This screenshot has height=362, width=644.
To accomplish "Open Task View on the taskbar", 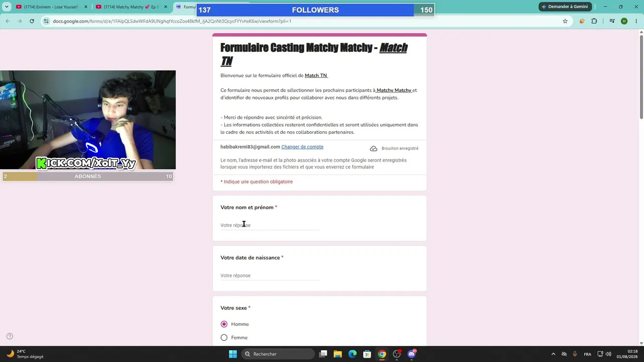I will coord(324,354).
